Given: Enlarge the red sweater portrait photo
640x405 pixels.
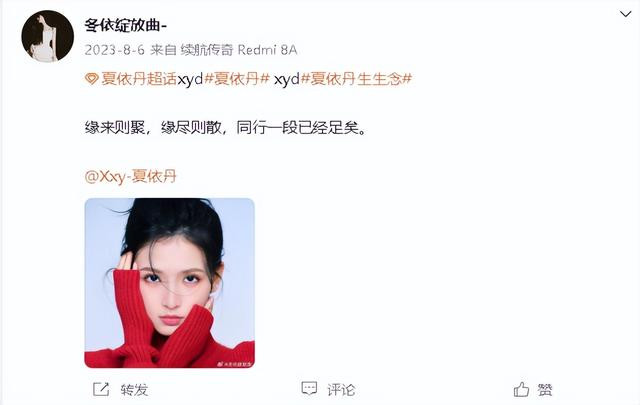Looking at the screenshot, I should [x=169, y=283].
